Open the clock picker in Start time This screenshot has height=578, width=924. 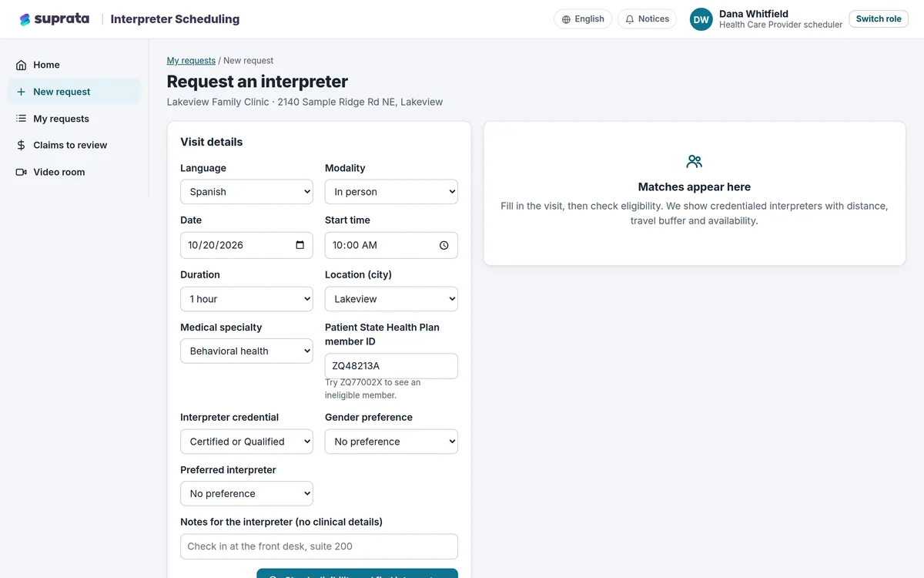coord(444,245)
